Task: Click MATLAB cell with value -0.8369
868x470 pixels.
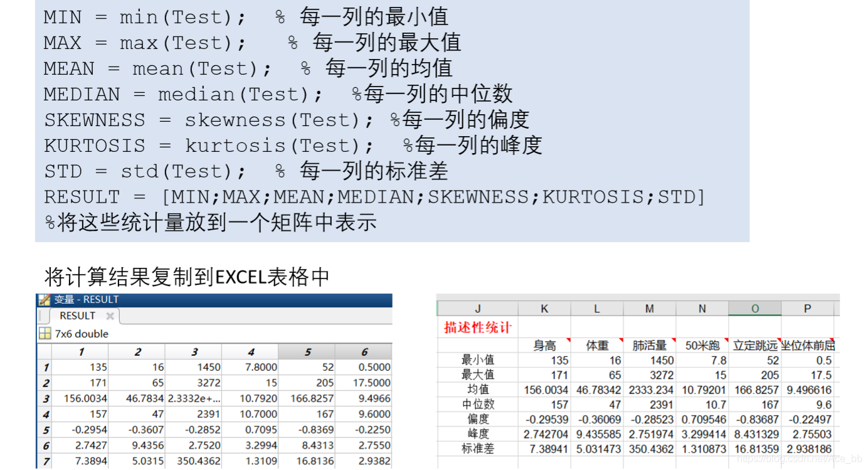Action: coord(307,430)
